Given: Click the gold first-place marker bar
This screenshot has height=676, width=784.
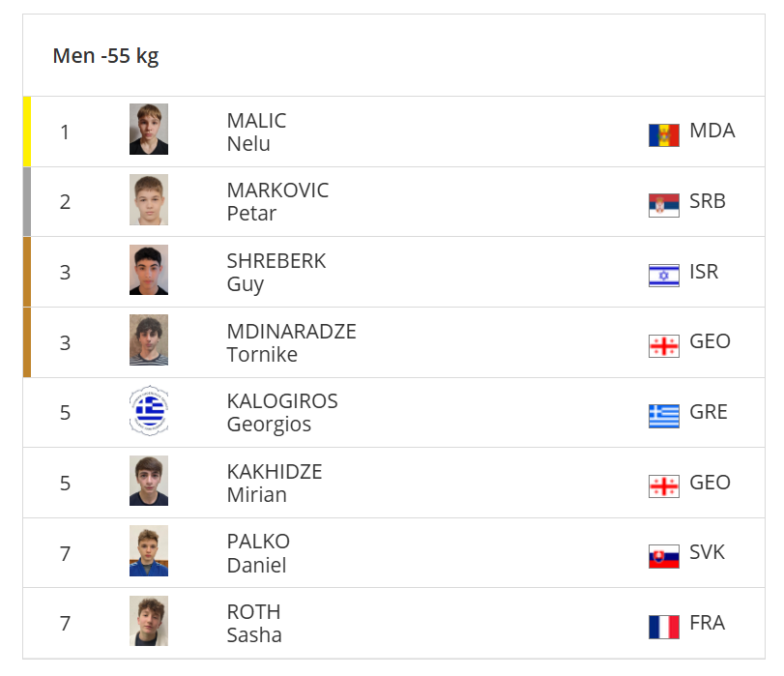Looking at the screenshot, I should coord(27,131).
